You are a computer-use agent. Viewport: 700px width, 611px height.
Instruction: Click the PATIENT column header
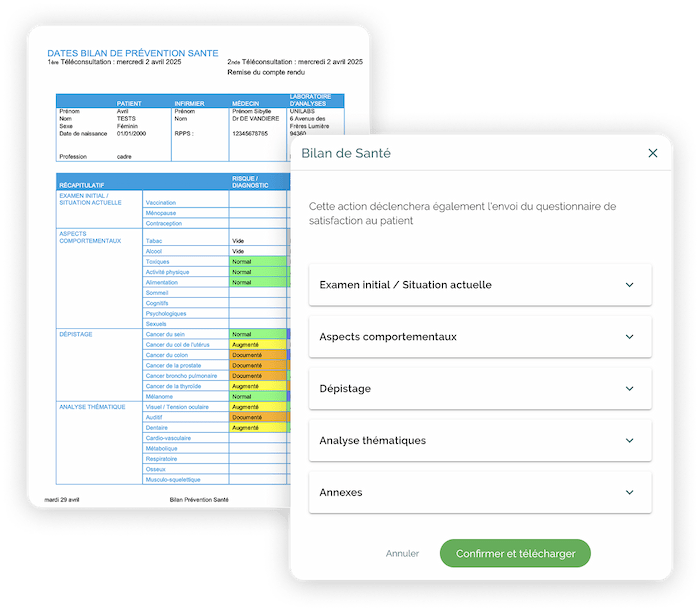point(129,104)
